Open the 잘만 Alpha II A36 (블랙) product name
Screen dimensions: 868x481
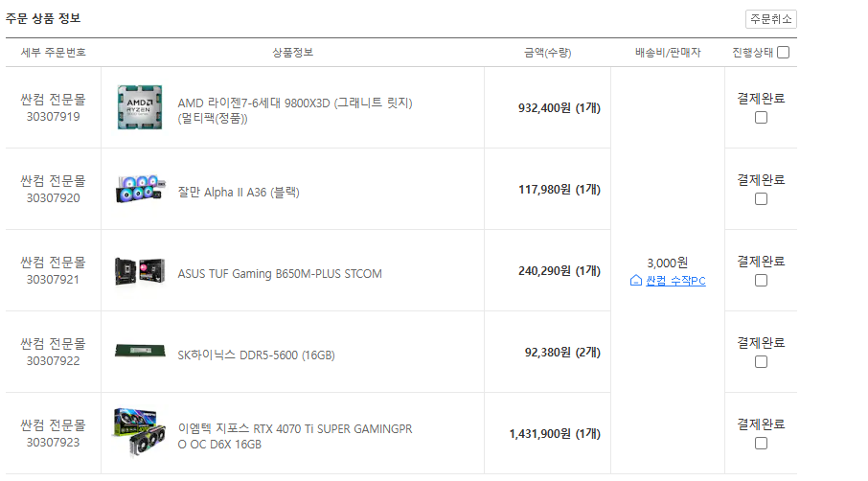click(239, 192)
